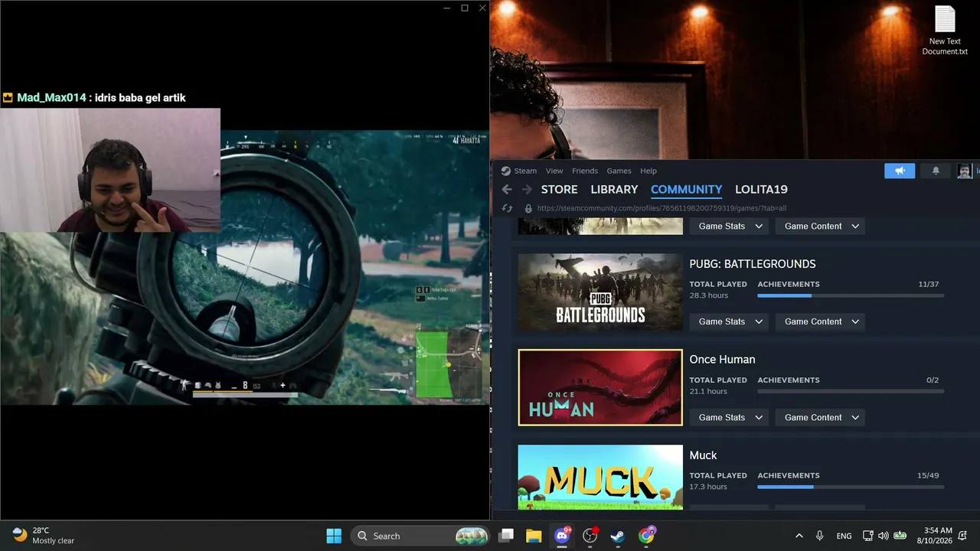Click the Once Human achievements progress bar

click(851, 391)
